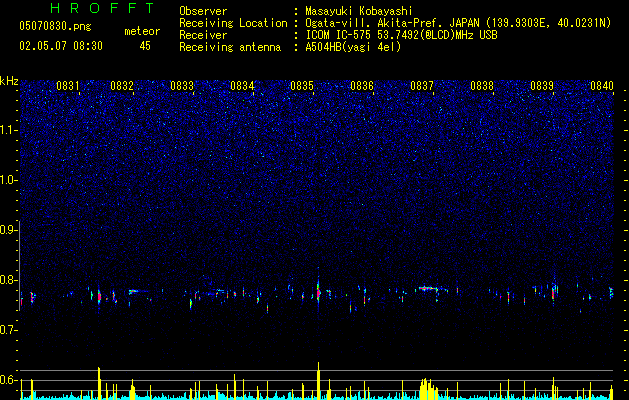This screenshot has height=400, width=629.
Task: Click the Ogata-vill. Akita-Pref. JAPAN location text
Action: coord(458,23)
